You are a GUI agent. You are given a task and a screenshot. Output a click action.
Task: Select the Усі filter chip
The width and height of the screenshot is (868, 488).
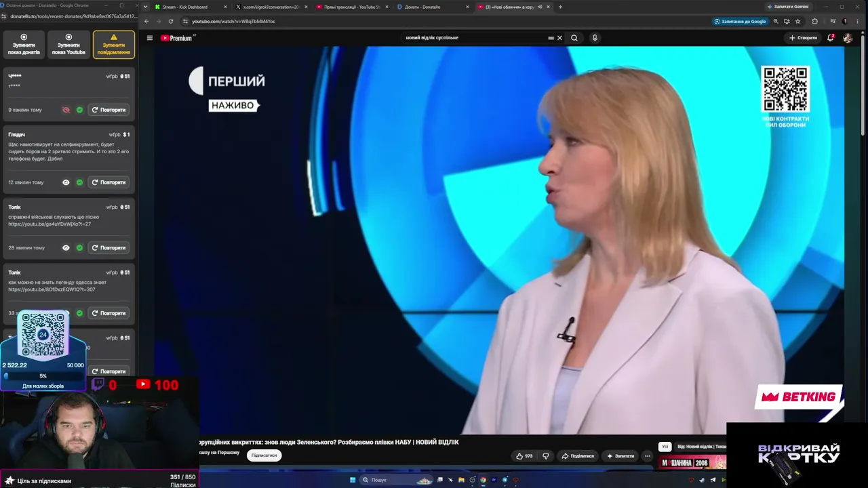665,447
